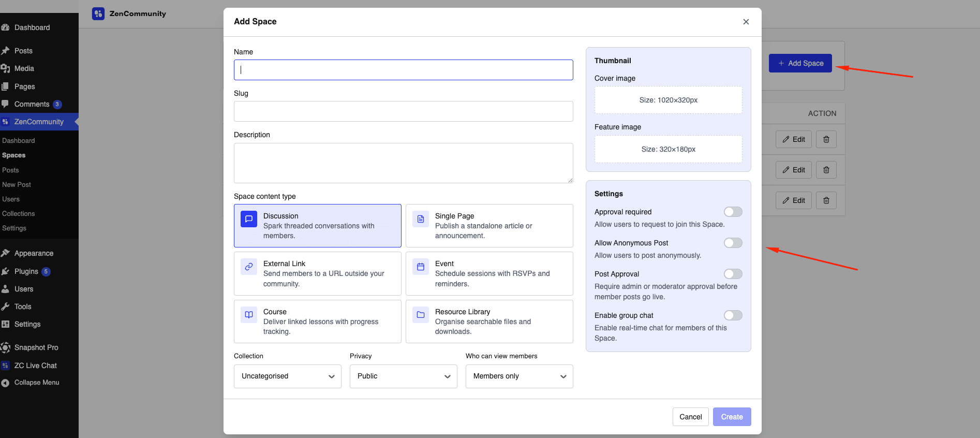
Task: Click the Discussion content type icon
Action: point(249,219)
